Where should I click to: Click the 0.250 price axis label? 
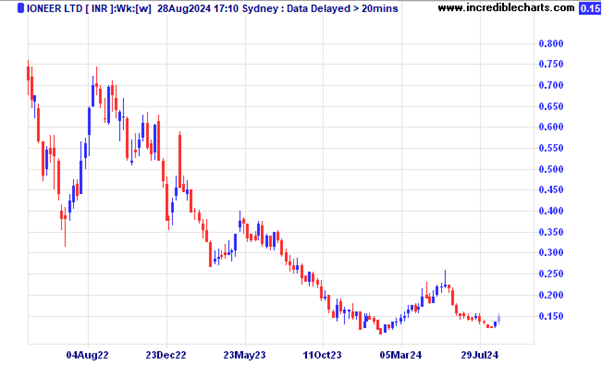pyautogui.click(x=551, y=274)
